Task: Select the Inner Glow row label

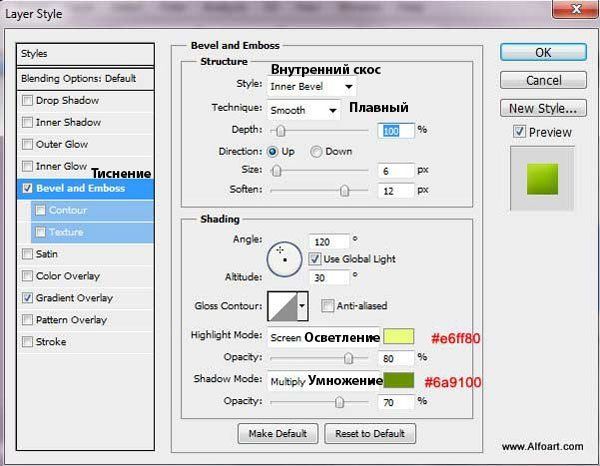Action: pyautogui.click(x=61, y=166)
